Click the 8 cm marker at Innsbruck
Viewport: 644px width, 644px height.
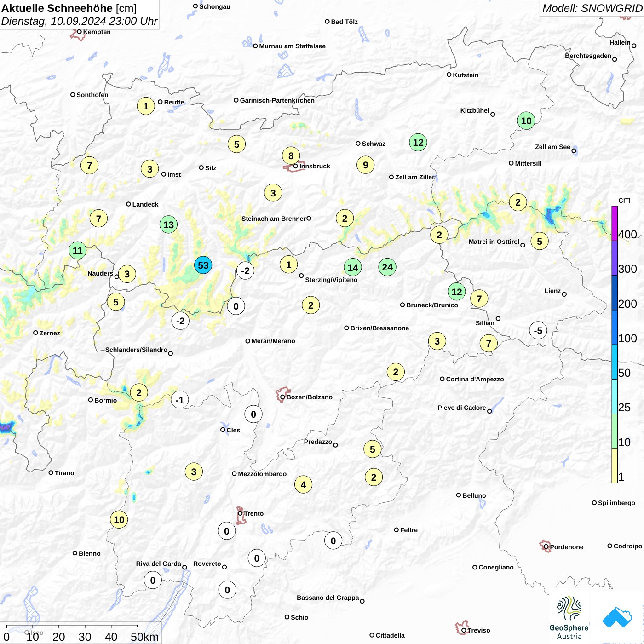291,156
